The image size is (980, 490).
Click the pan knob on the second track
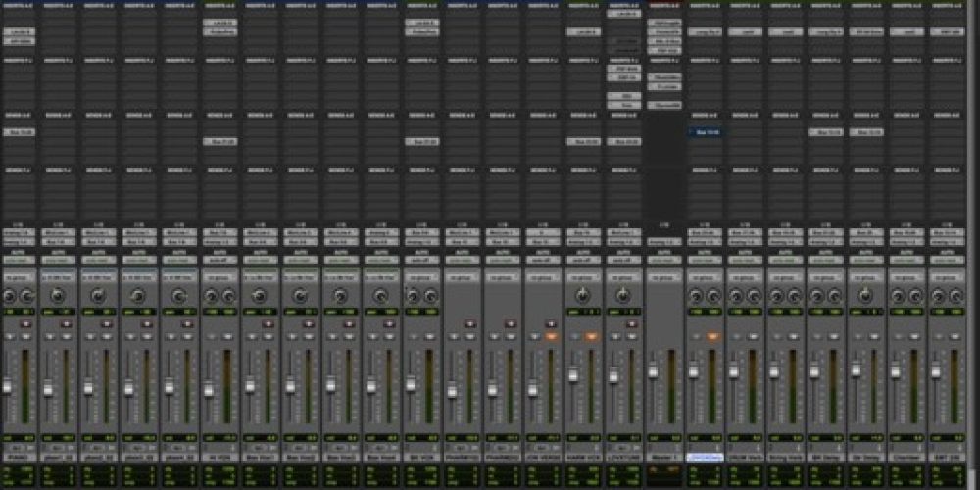point(57,295)
